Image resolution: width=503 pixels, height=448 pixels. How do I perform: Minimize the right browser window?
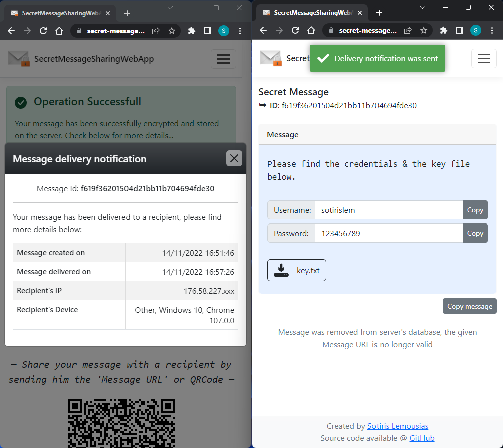pos(445,7)
